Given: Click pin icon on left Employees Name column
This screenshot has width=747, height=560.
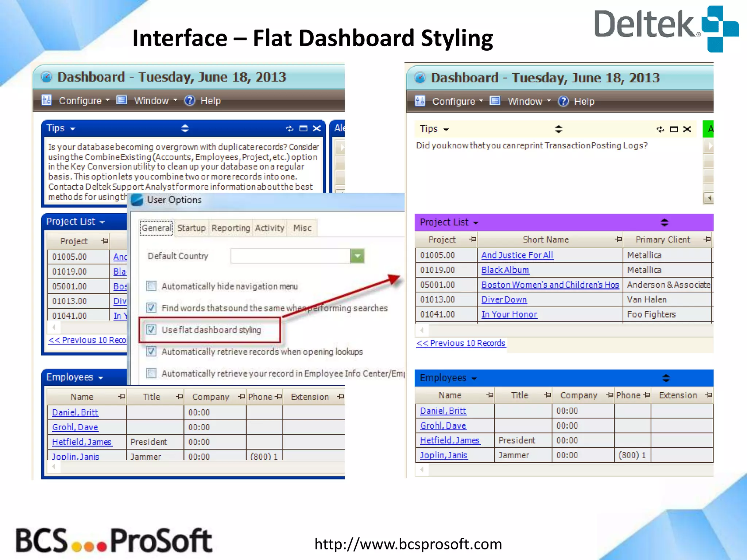Looking at the screenshot, I should click(122, 396).
